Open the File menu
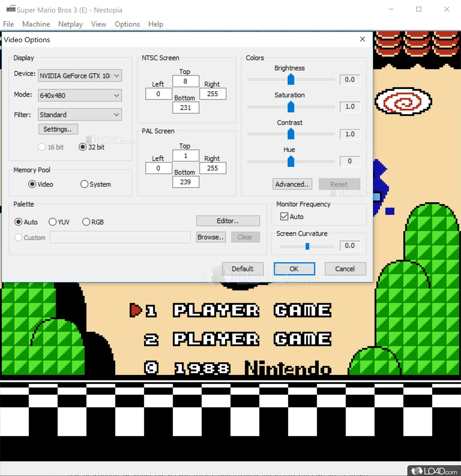The image size is (461, 476). tap(9, 24)
